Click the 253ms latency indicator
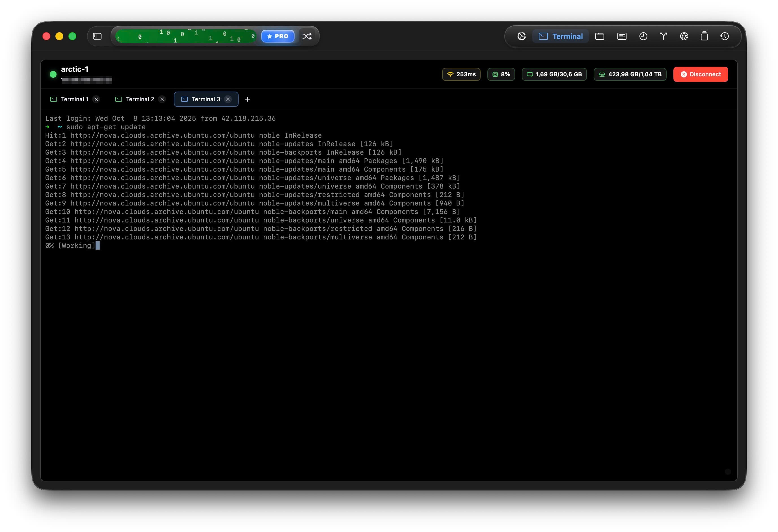 [x=461, y=74]
